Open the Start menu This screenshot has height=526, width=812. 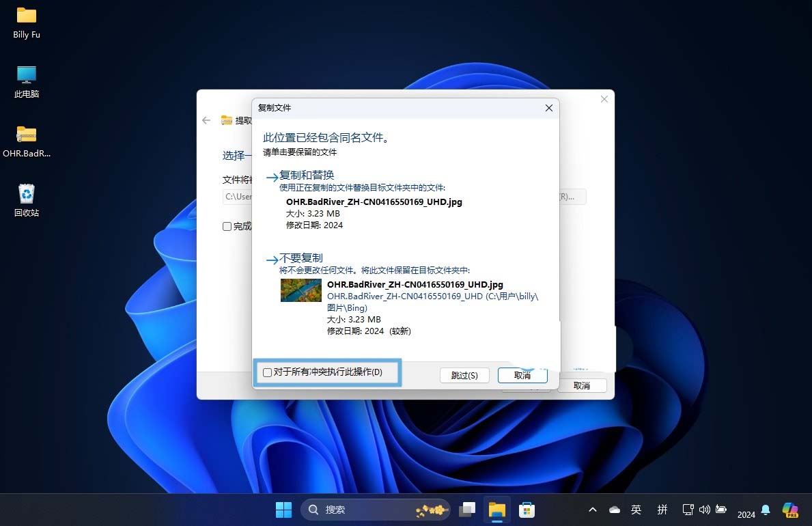283,509
